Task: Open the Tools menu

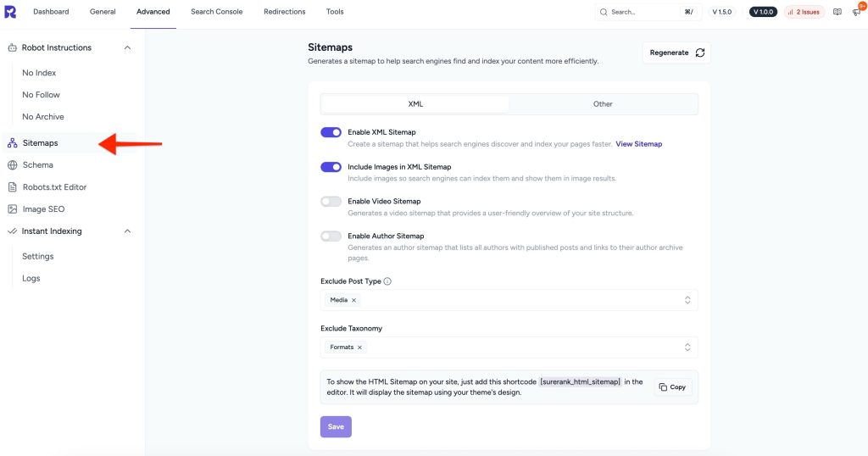Action: point(335,12)
